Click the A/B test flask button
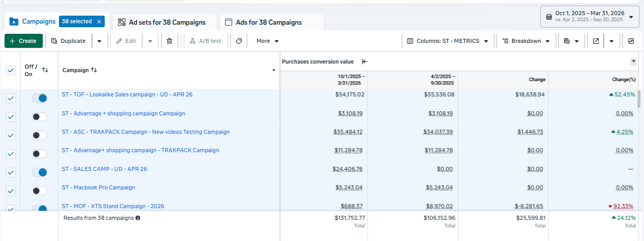Screen dimensions: 644x241 [206, 41]
